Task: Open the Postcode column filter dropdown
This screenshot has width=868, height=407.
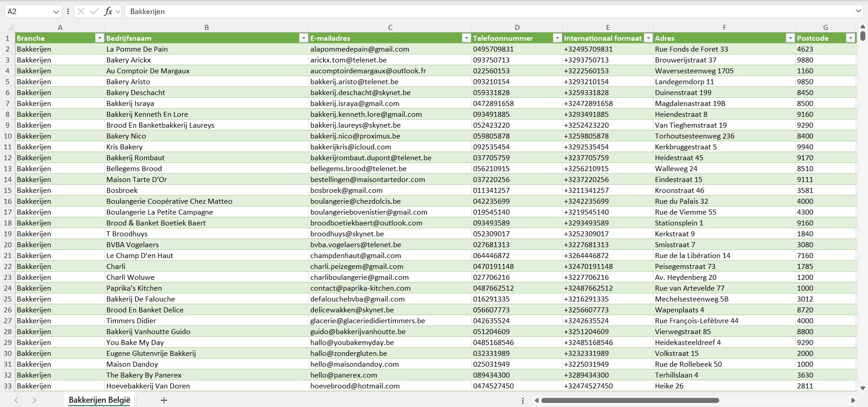Action: click(x=850, y=38)
